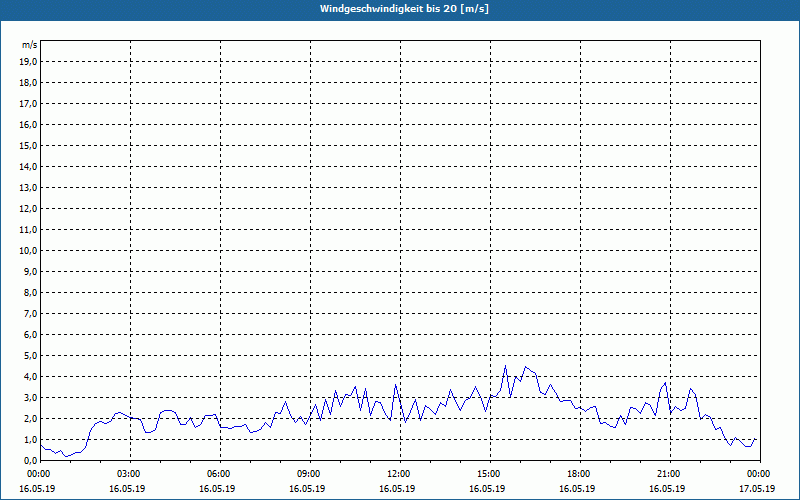Click the '12,0' y-axis label

pyautogui.click(x=28, y=209)
